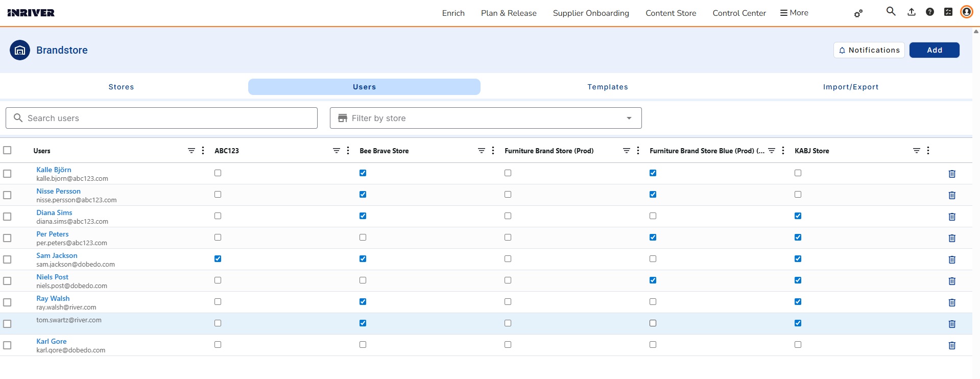Image resolution: width=980 pixels, height=379 pixels.
Task: Select the Kalle Björn row checkbox
Action: coord(7,174)
